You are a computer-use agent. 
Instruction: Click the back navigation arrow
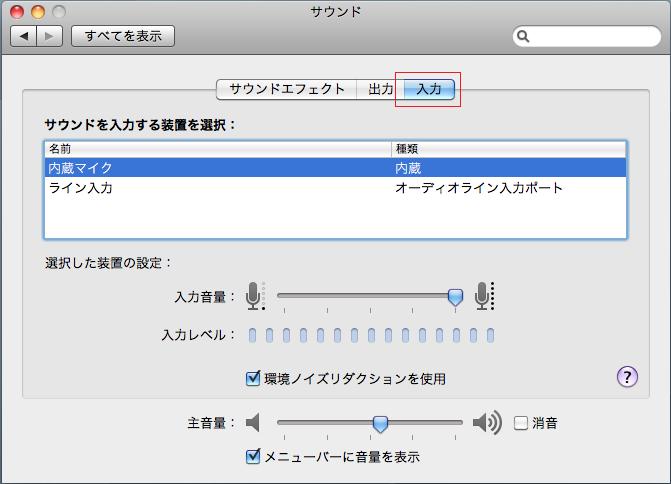[x=25, y=36]
